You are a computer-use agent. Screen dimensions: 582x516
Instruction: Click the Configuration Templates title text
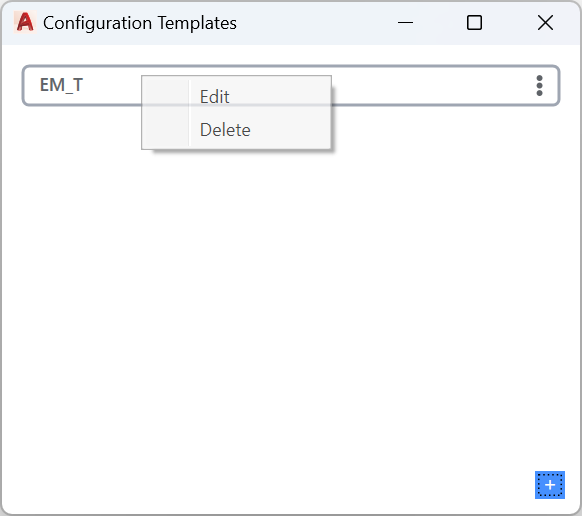coord(140,23)
